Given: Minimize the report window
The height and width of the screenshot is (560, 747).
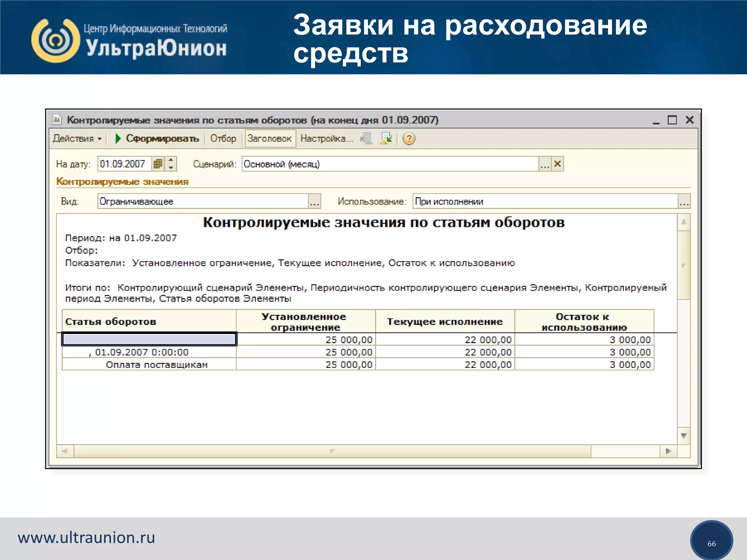Looking at the screenshot, I should (x=656, y=120).
